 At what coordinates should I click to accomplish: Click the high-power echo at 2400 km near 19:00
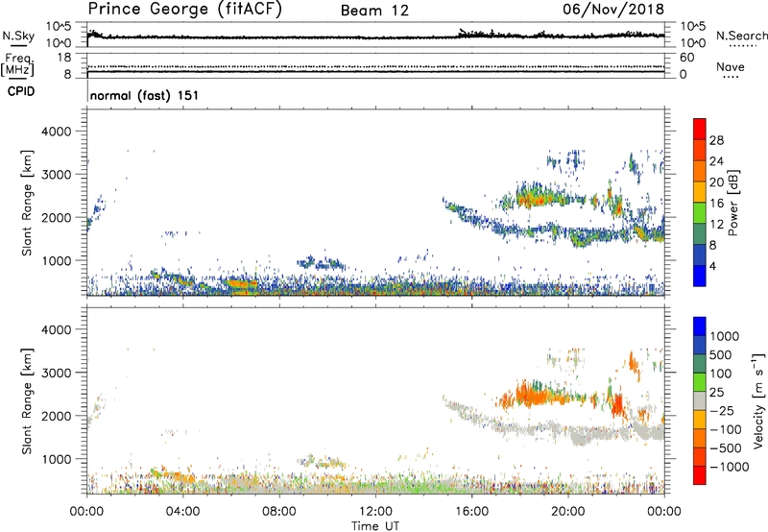click(x=539, y=199)
